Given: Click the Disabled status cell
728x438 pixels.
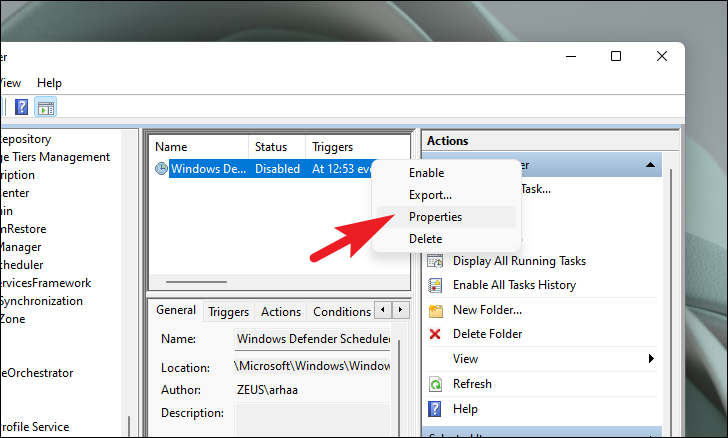Looking at the screenshot, I should pyautogui.click(x=277, y=169).
